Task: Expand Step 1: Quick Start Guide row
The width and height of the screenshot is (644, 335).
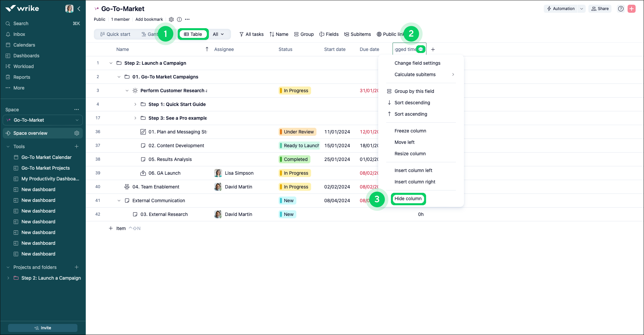Action: 135,104
